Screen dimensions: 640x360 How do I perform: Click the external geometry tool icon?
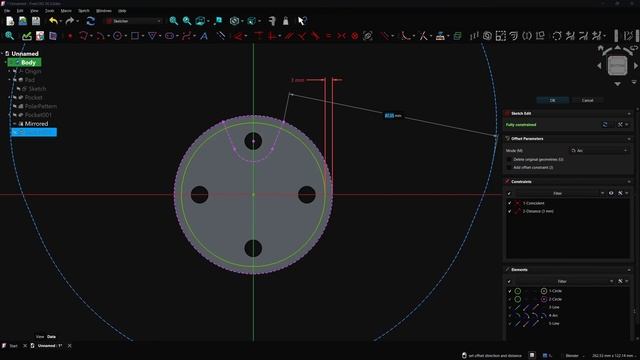click(440, 36)
